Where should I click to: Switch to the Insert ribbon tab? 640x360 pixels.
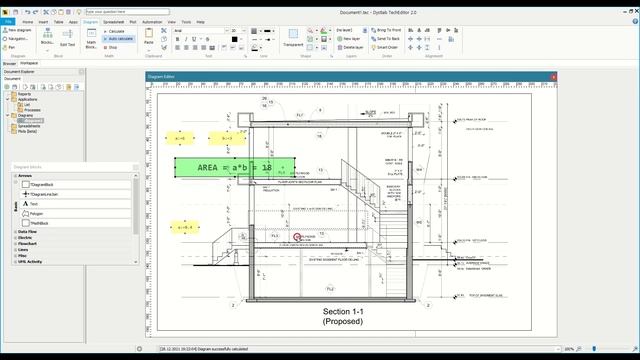click(43, 22)
